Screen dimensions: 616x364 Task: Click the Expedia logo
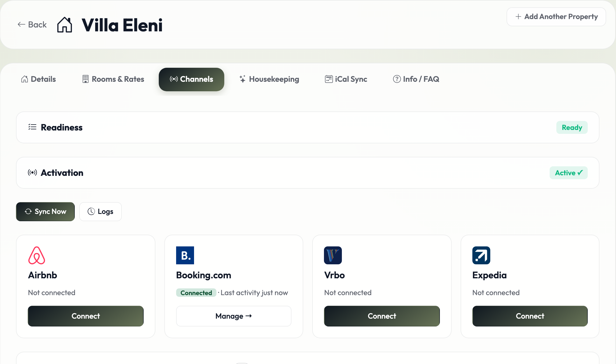point(481,255)
